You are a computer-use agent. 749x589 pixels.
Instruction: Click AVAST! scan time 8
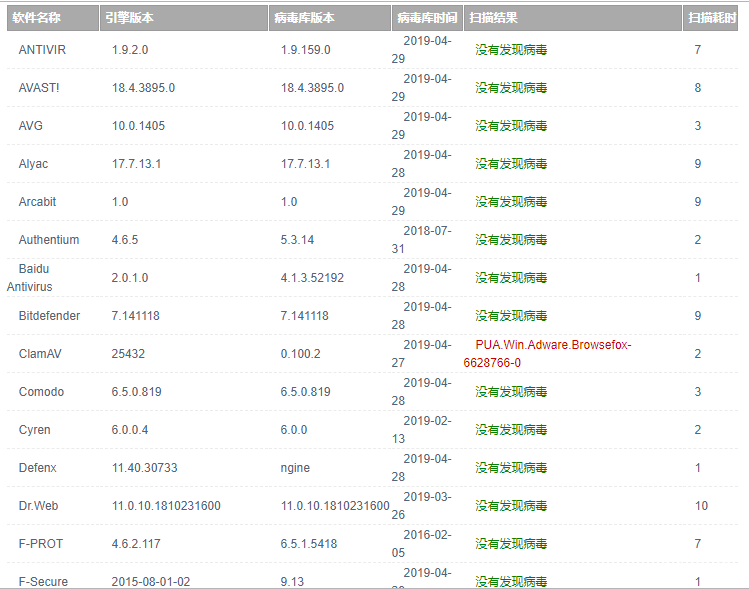pyautogui.click(x=698, y=88)
